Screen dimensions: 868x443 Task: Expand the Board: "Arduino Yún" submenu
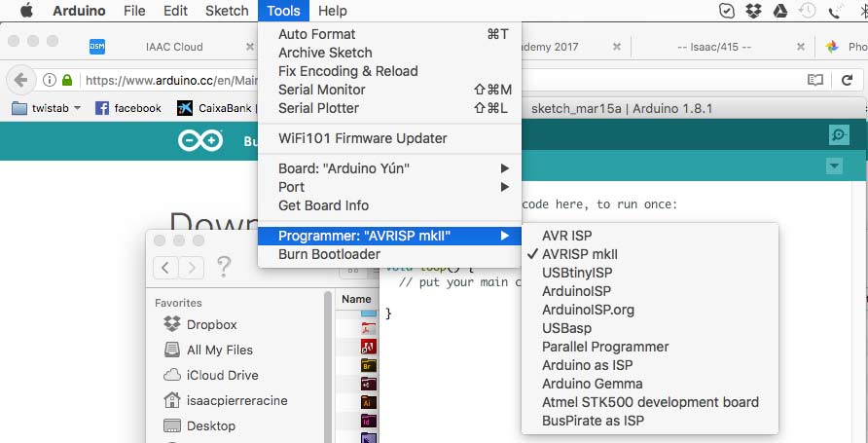point(389,168)
